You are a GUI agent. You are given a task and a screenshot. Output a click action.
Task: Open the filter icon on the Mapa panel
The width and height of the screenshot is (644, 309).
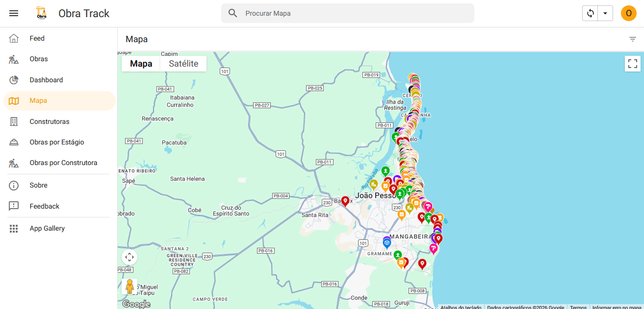632,39
